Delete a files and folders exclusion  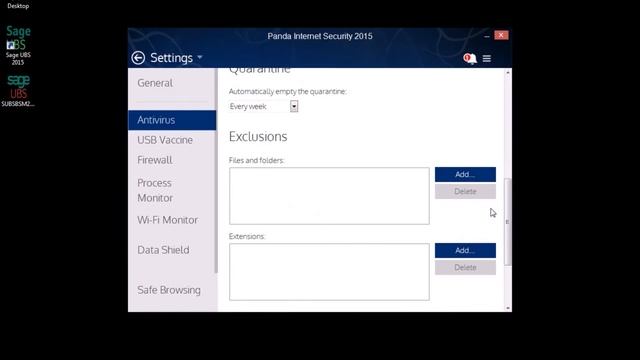(x=465, y=191)
